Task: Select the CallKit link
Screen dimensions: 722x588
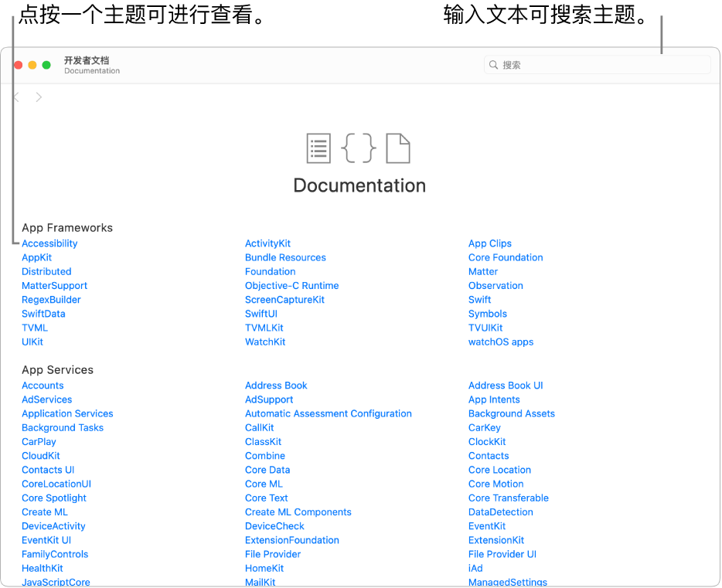Action: (x=259, y=428)
